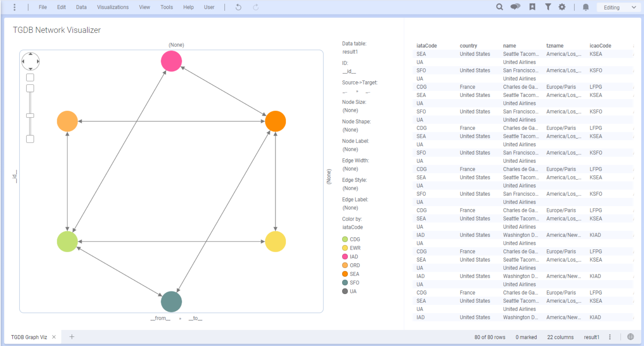Click the CDG green legend swatch

(x=345, y=239)
